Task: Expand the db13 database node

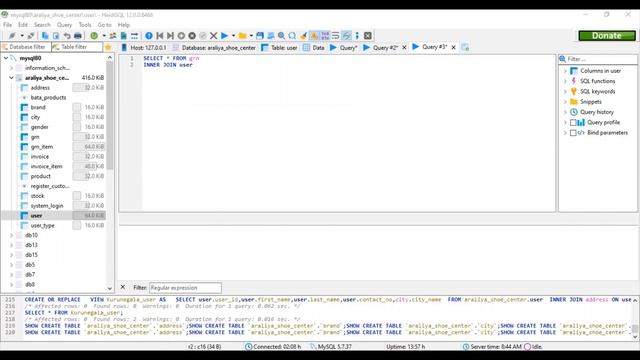Action: (x=11, y=245)
